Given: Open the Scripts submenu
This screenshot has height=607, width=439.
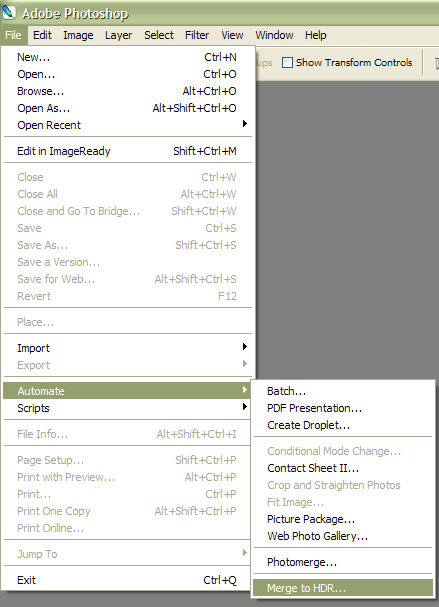Looking at the screenshot, I should click(128, 408).
